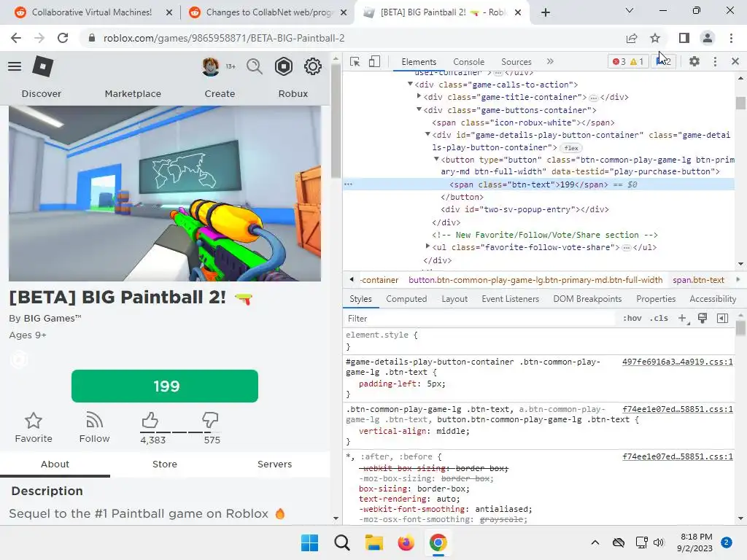The height and width of the screenshot is (560, 747).
Task: Go to Roblox home via logo icon
Action: coord(42,66)
